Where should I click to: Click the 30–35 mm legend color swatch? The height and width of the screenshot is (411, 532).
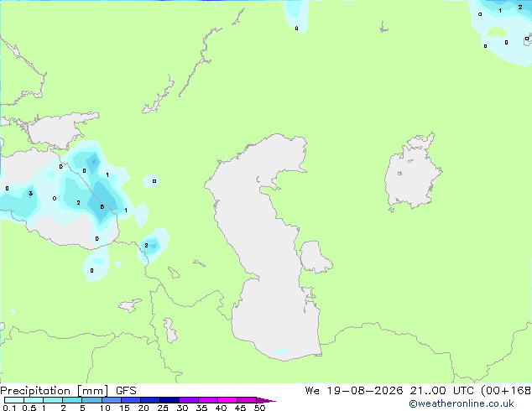click(189, 400)
